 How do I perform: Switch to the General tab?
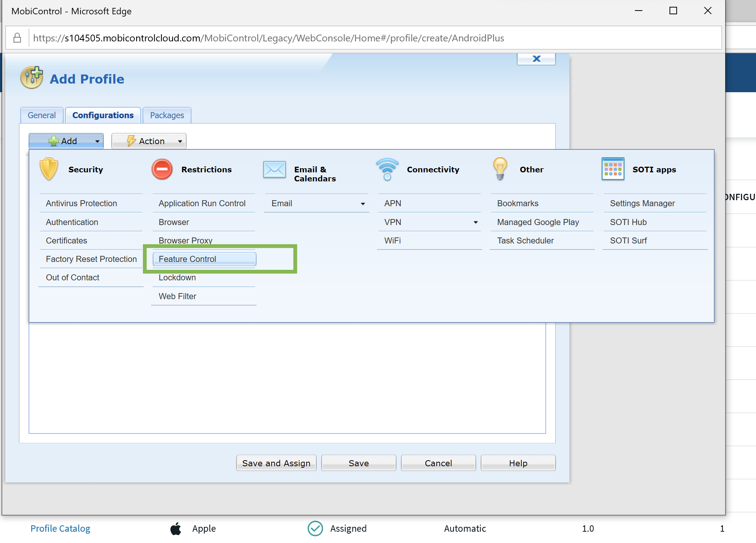coord(42,115)
